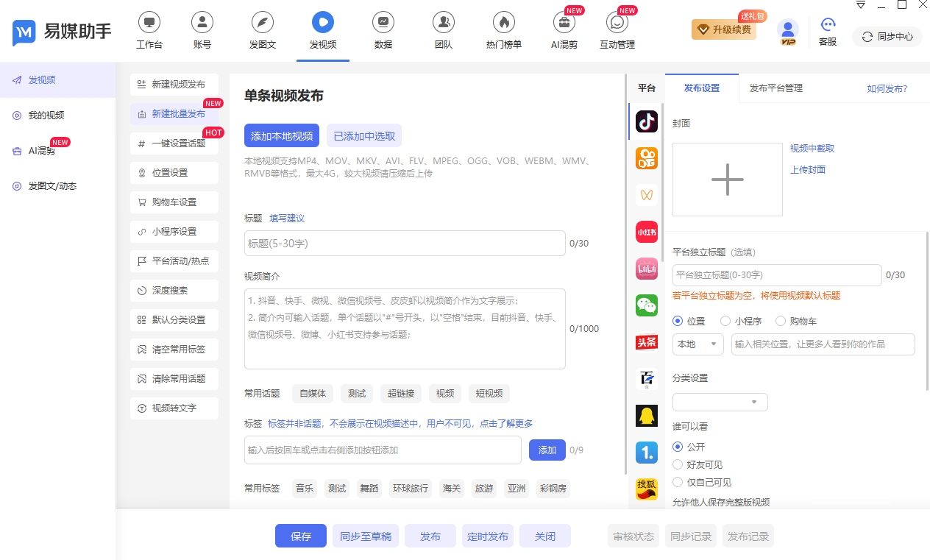
Task: Select the bilibili platform icon
Action: point(646,269)
